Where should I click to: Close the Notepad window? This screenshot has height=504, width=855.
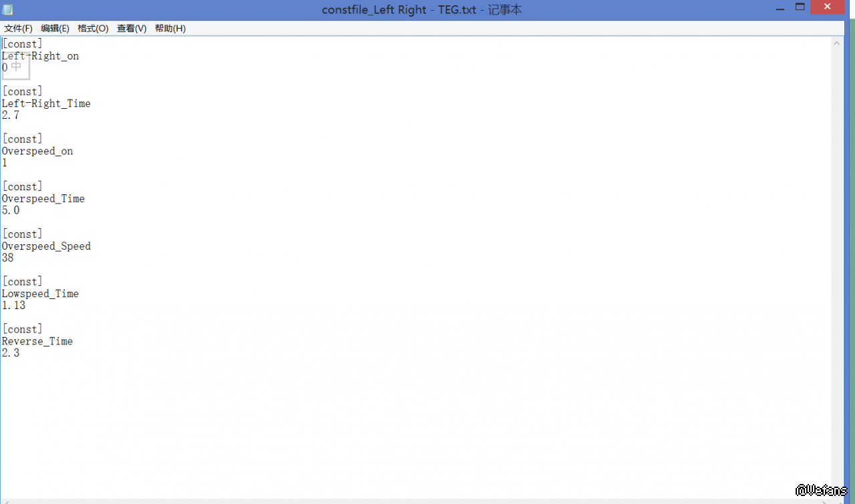(x=828, y=8)
